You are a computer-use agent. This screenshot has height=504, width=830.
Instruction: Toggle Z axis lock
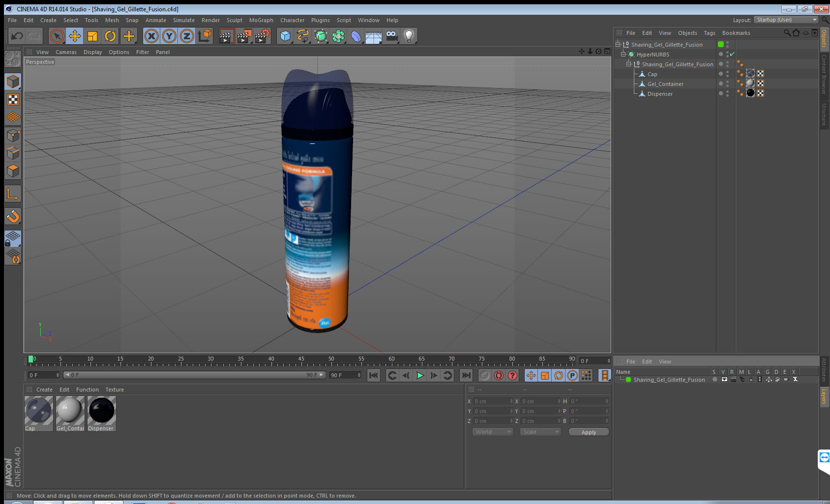click(187, 36)
